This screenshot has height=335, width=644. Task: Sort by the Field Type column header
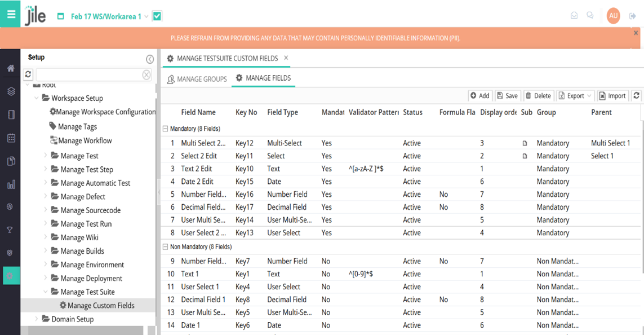pyautogui.click(x=283, y=112)
